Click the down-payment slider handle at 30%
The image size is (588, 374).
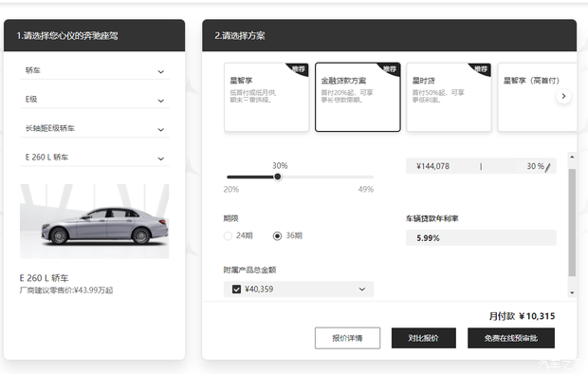[x=278, y=177]
